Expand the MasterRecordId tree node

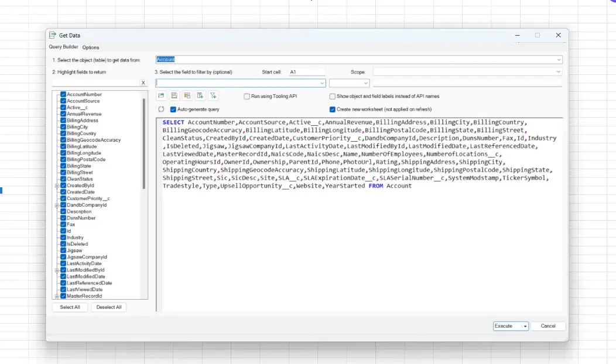[x=57, y=296]
